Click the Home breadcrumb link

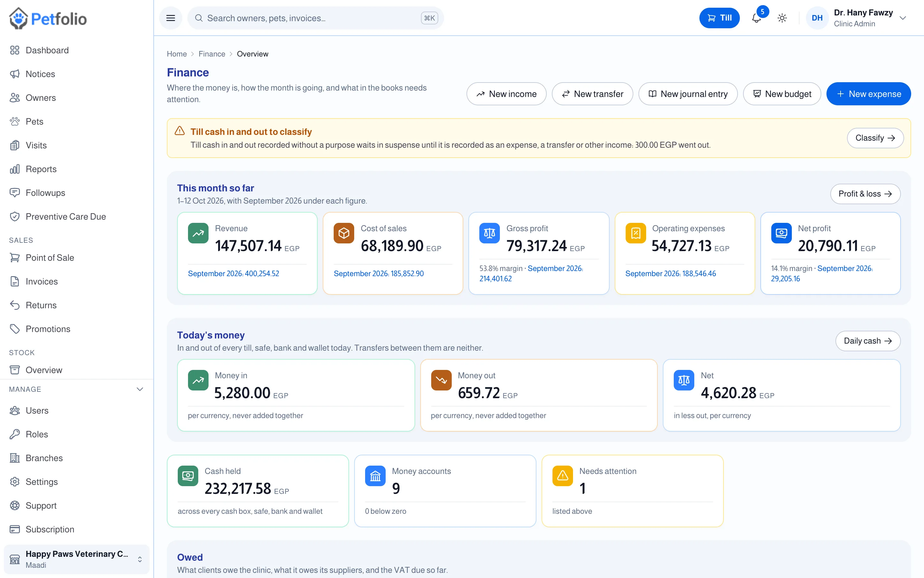pos(176,54)
